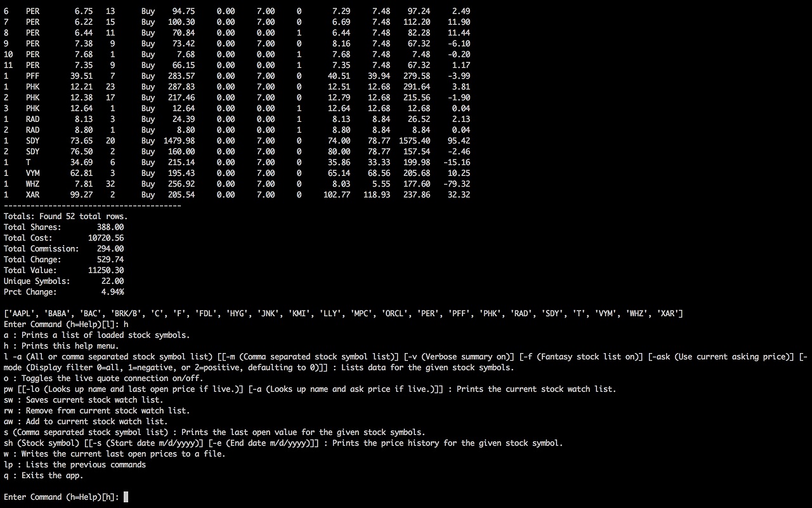812x508 pixels.
Task: Click the help line "Prints the current stock watch list"
Action: (x=310, y=389)
